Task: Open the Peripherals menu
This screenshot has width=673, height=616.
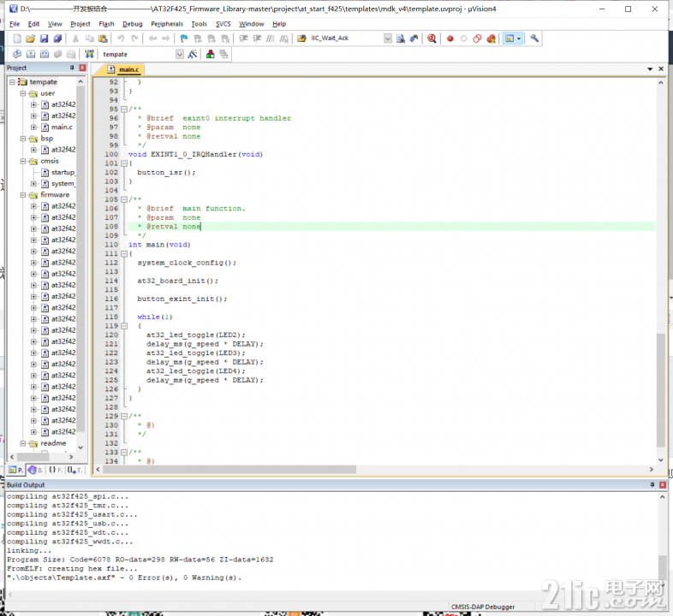Action: tap(167, 24)
